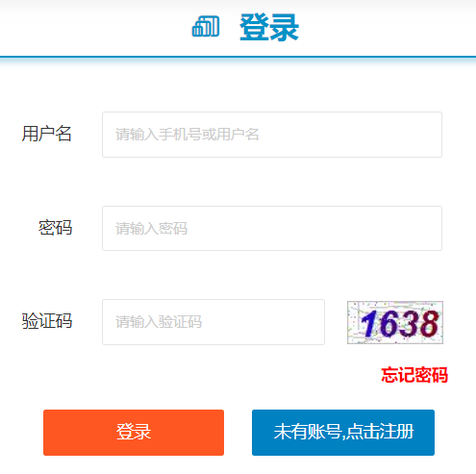Focus the 用户名 input field
The height and width of the screenshot is (474, 476).
[x=272, y=135]
